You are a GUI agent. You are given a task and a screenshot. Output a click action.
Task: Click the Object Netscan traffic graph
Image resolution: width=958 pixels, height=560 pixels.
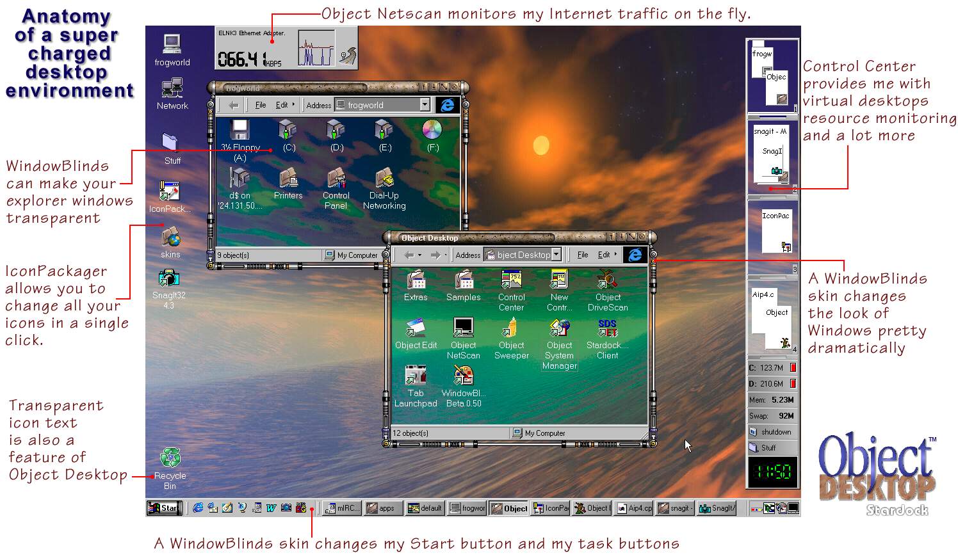(316, 49)
